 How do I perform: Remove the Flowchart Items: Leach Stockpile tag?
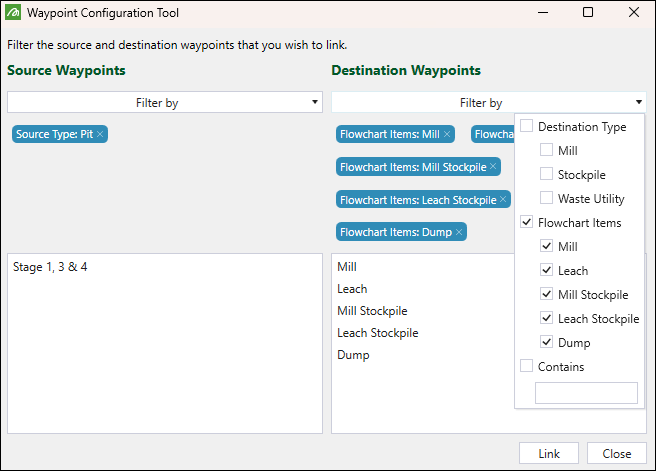503,200
